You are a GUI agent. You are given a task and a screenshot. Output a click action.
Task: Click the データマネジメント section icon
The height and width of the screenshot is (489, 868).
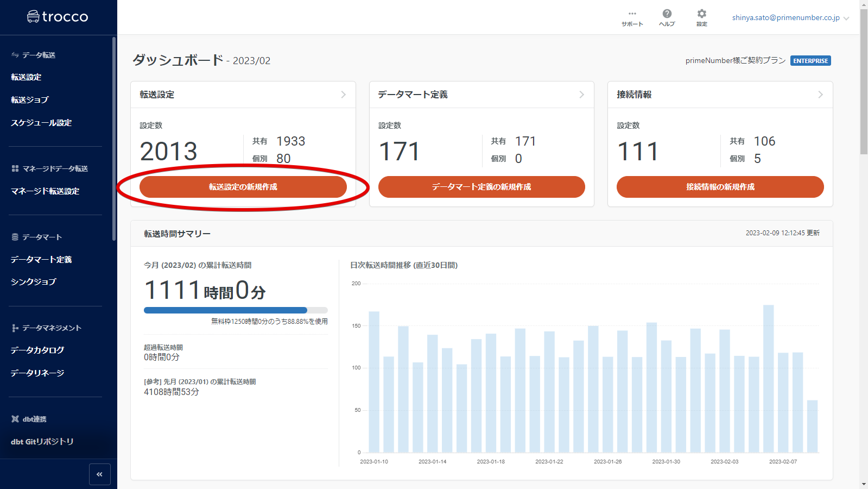15,328
